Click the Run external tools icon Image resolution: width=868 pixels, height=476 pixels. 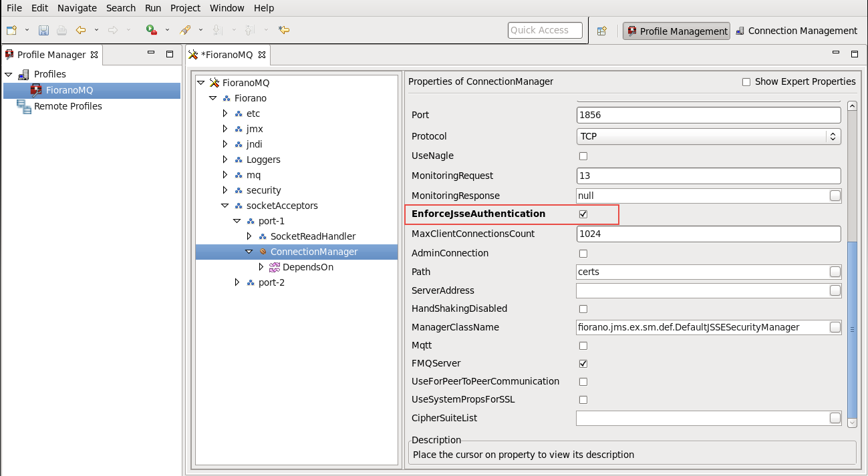click(152, 31)
